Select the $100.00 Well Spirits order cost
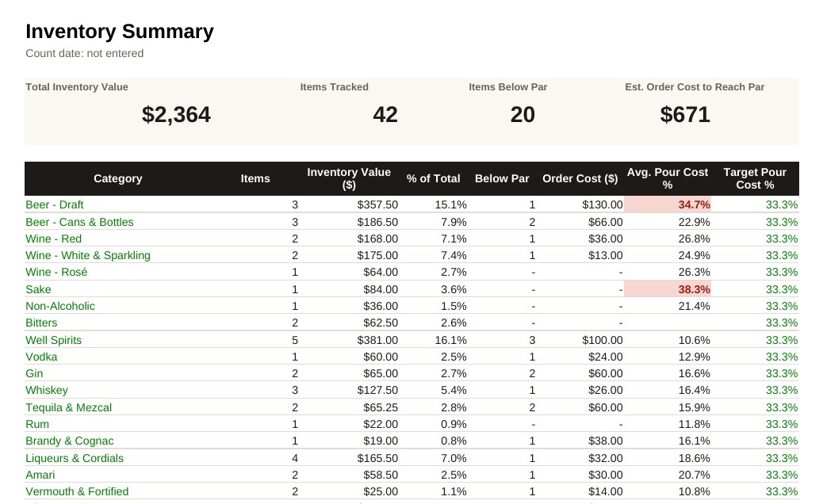 (x=602, y=340)
